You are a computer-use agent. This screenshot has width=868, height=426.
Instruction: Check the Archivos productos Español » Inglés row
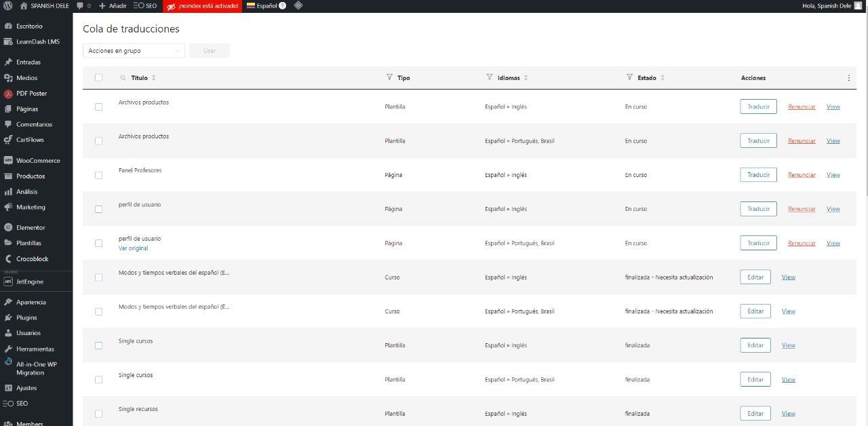click(98, 106)
